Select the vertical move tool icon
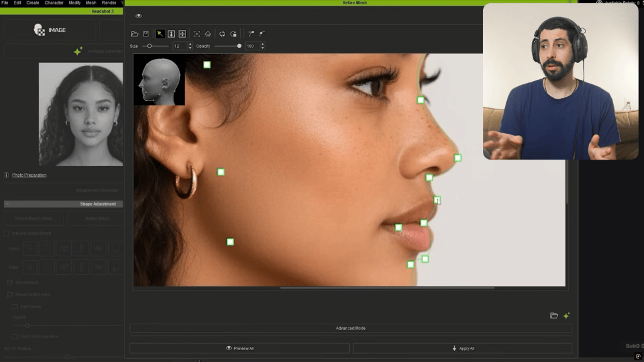This screenshot has height=362, width=644. coord(171,34)
